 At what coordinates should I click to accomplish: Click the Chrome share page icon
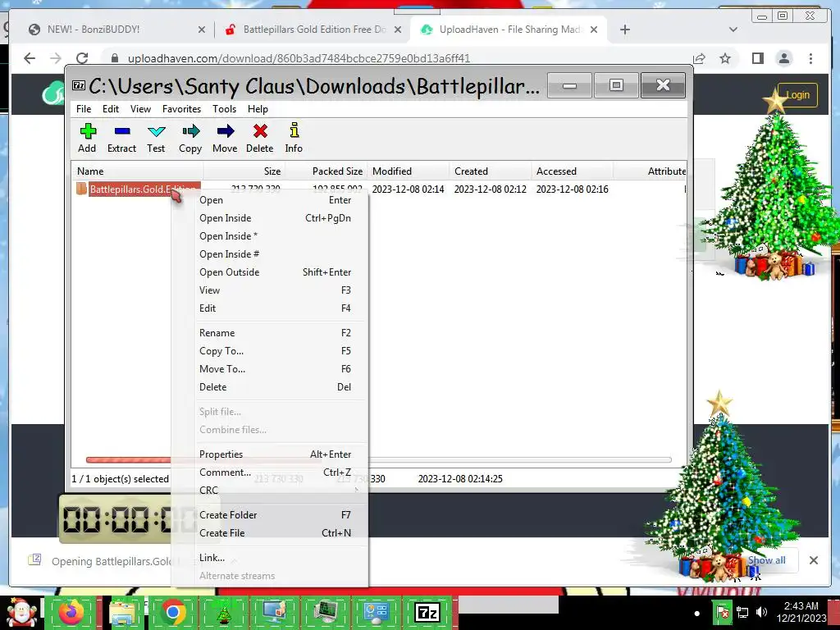click(699, 58)
